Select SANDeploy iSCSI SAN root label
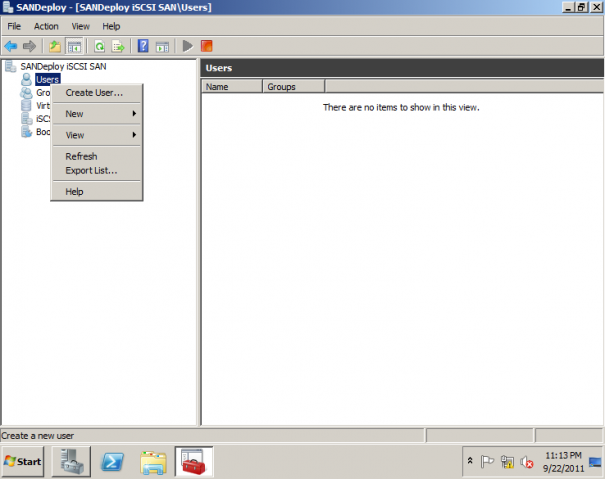The image size is (605, 479). coord(63,66)
